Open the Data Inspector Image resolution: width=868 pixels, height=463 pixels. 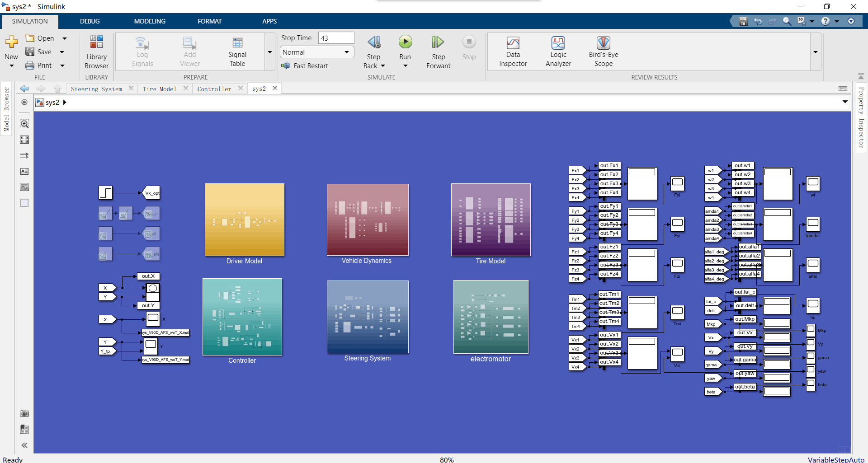pos(513,52)
